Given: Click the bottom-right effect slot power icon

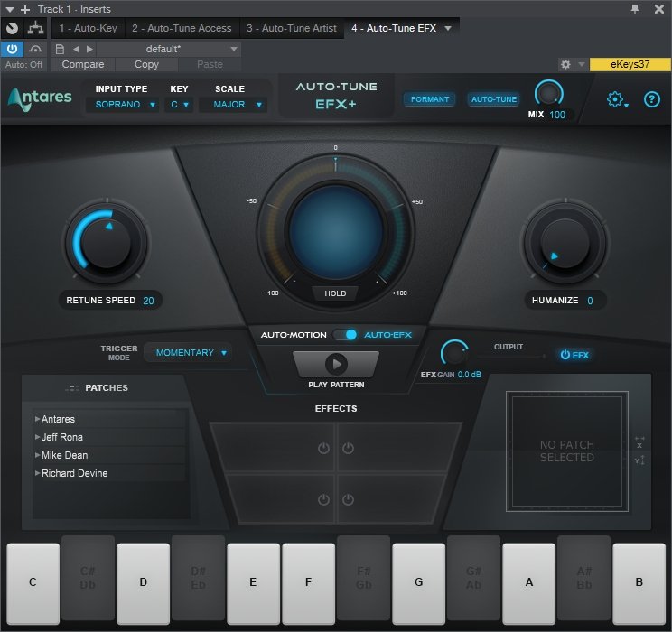Looking at the screenshot, I should (x=349, y=498).
